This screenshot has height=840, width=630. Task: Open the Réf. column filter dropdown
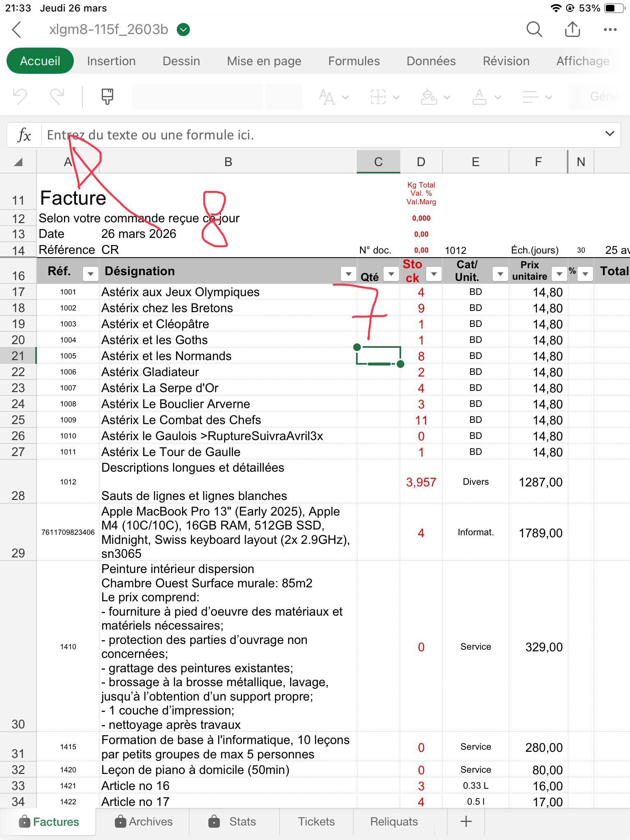[90, 274]
